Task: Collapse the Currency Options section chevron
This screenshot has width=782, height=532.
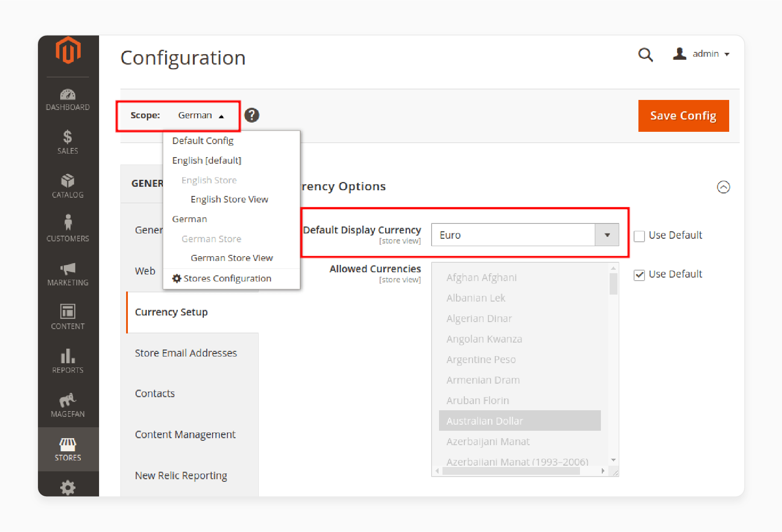Action: pos(724,187)
